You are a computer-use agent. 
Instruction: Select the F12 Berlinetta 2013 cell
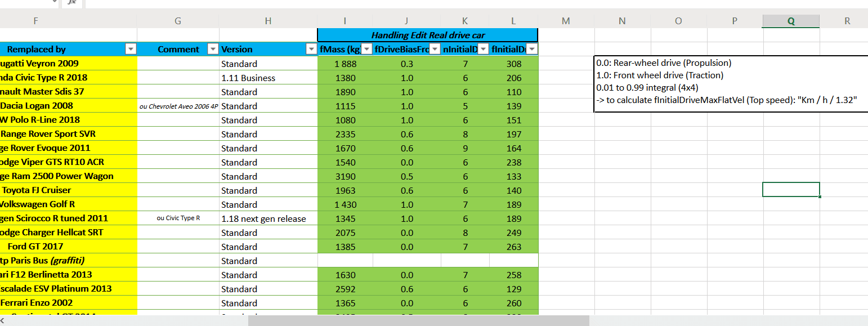68,275
